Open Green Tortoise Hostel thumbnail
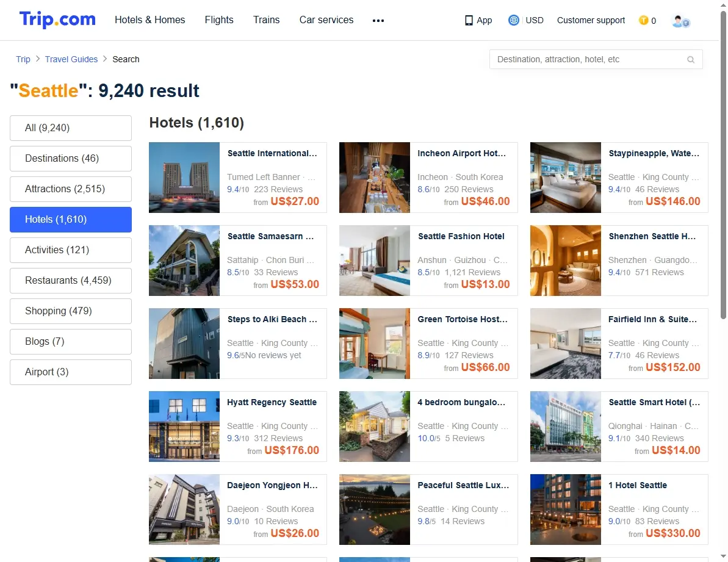This screenshot has height=562, width=728. (375, 344)
